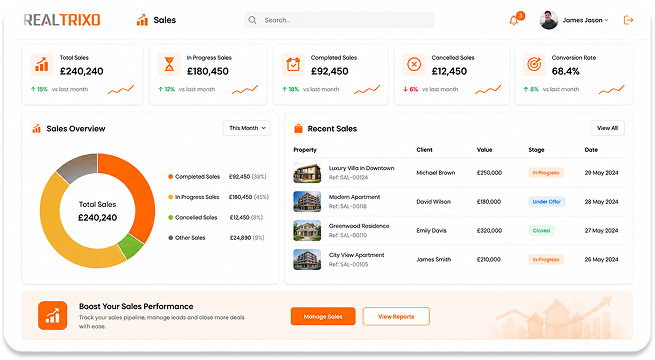This screenshot has height=360, width=655.
Task: Open the notifications bell
Action: pos(514,20)
